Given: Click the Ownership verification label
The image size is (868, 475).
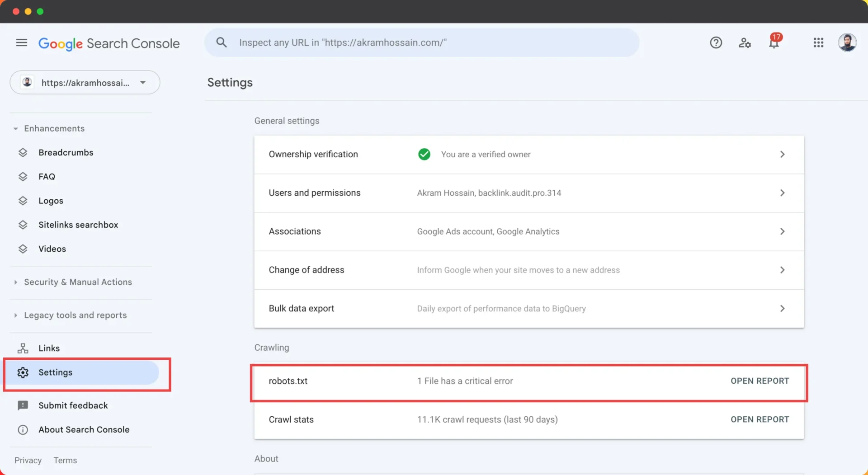Looking at the screenshot, I should coord(313,154).
